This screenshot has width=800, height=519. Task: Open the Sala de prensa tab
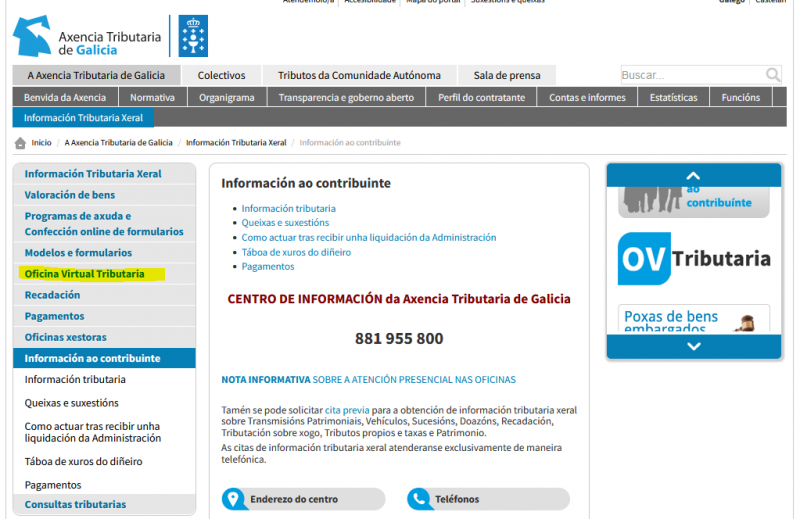click(507, 75)
